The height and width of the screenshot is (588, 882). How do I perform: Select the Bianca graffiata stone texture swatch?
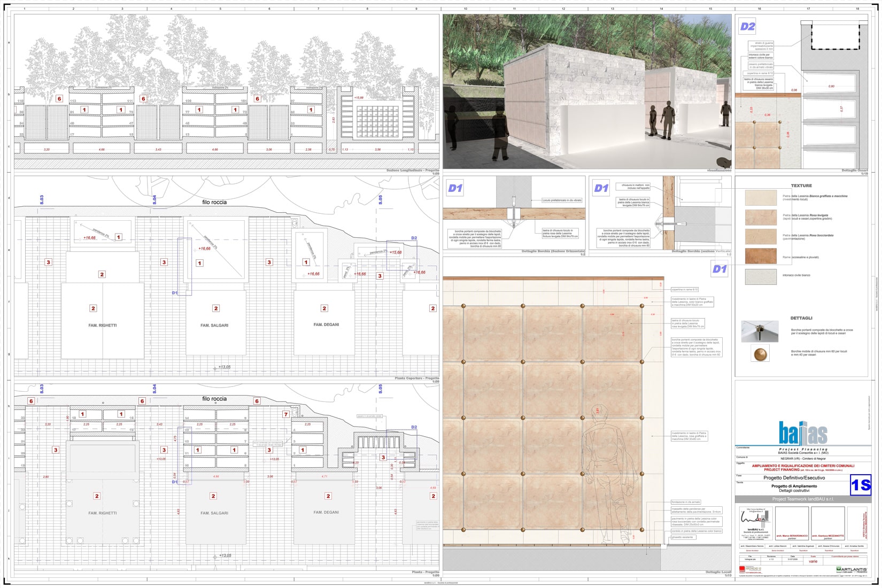click(761, 197)
